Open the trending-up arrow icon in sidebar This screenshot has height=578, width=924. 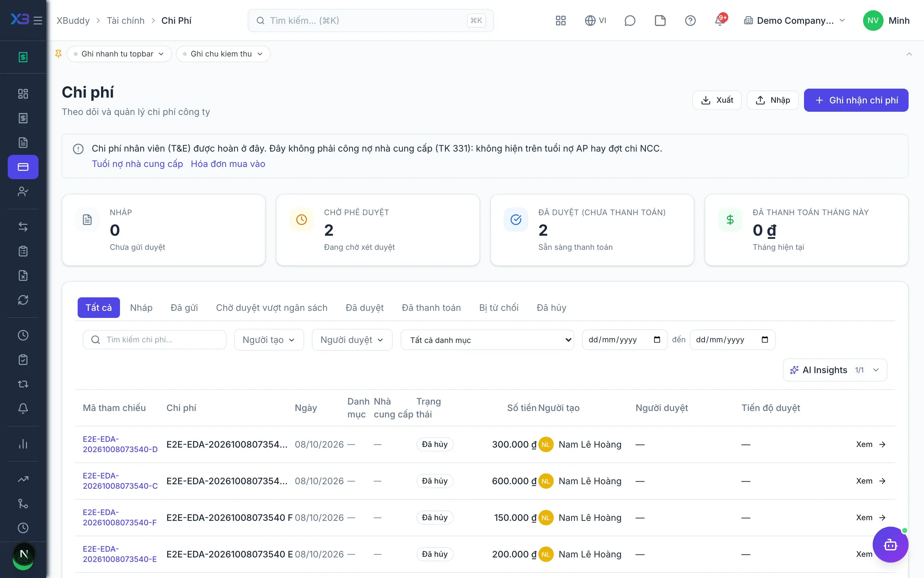(23, 479)
